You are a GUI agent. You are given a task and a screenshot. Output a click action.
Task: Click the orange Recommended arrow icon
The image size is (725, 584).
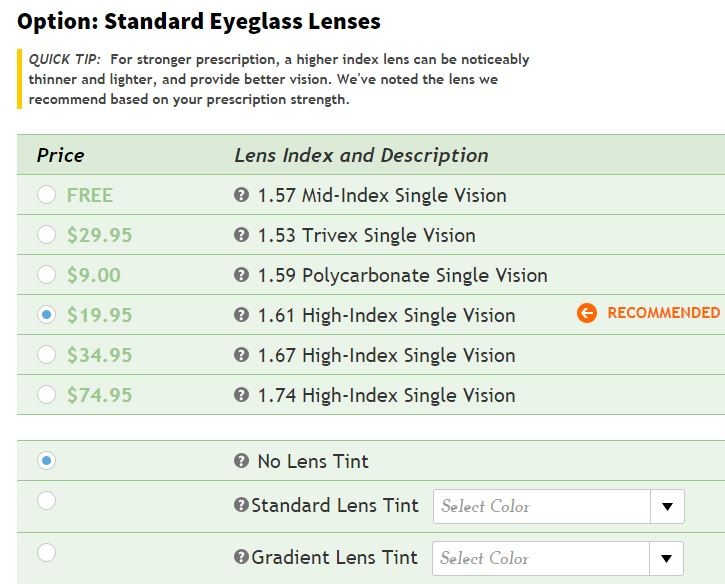[x=587, y=313]
